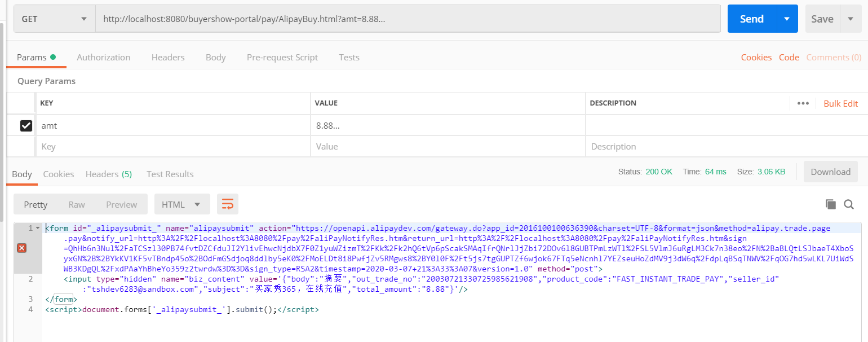
Task: Copy the response to clipboard icon
Action: pos(830,204)
